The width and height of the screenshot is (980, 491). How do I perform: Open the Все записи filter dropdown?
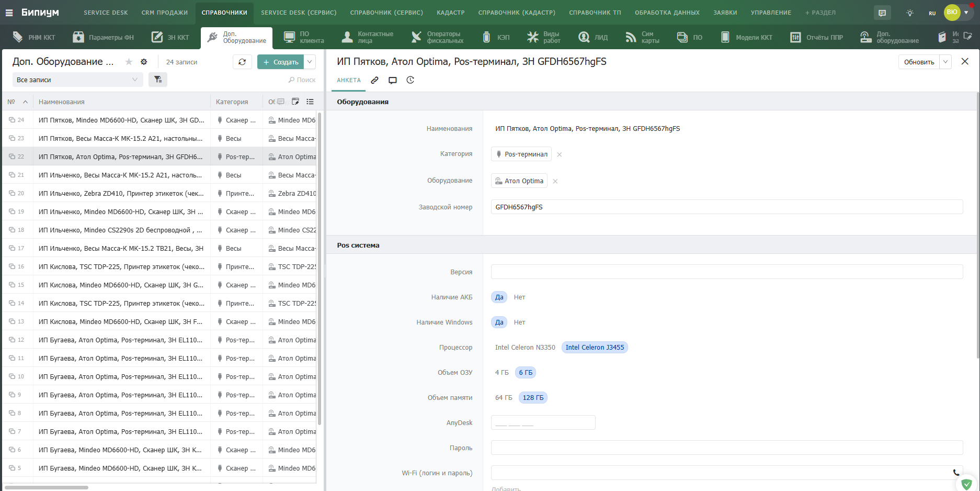click(x=77, y=80)
